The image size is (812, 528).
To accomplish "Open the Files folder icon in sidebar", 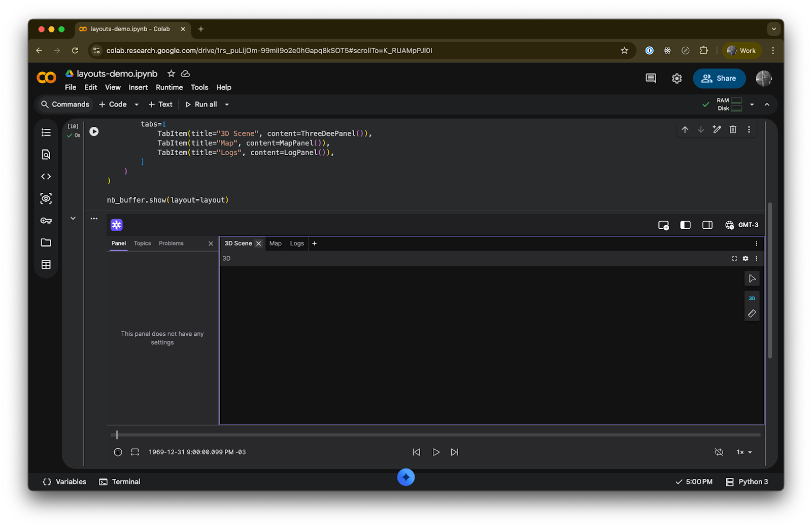I will coord(46,242).
